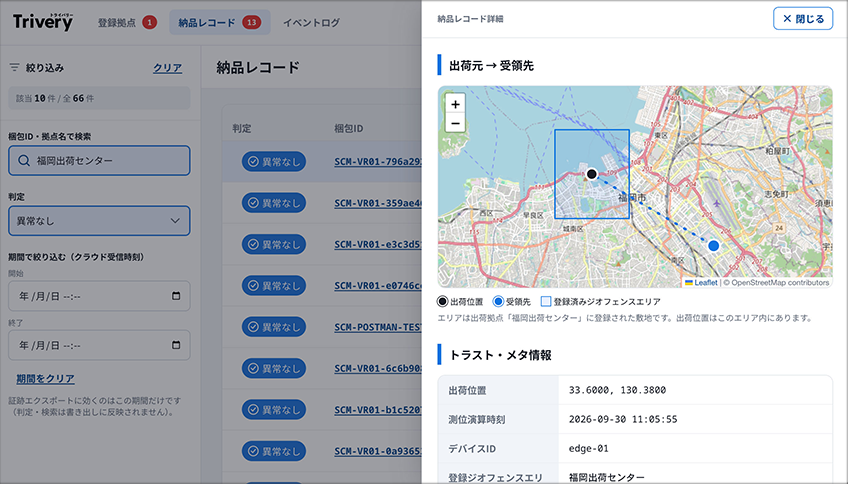The image size is (848, 484).
Task: Click the クリア link in filters
Action: pos(167,68)
